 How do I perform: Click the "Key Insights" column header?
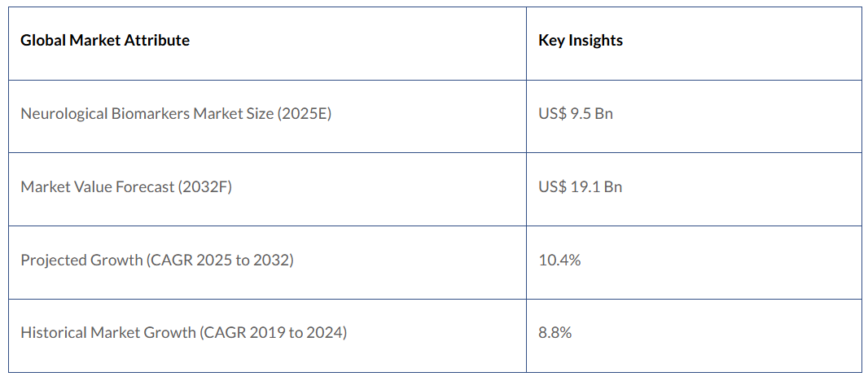581,40
